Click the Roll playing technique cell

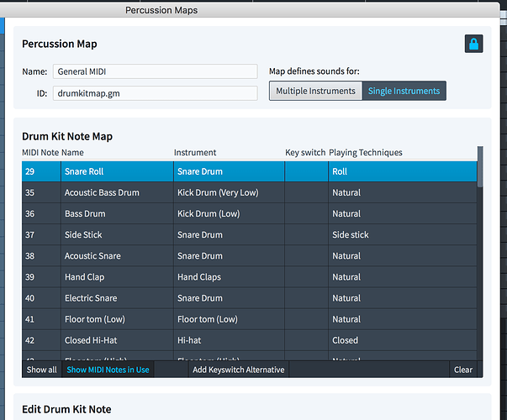pos(403,171)
